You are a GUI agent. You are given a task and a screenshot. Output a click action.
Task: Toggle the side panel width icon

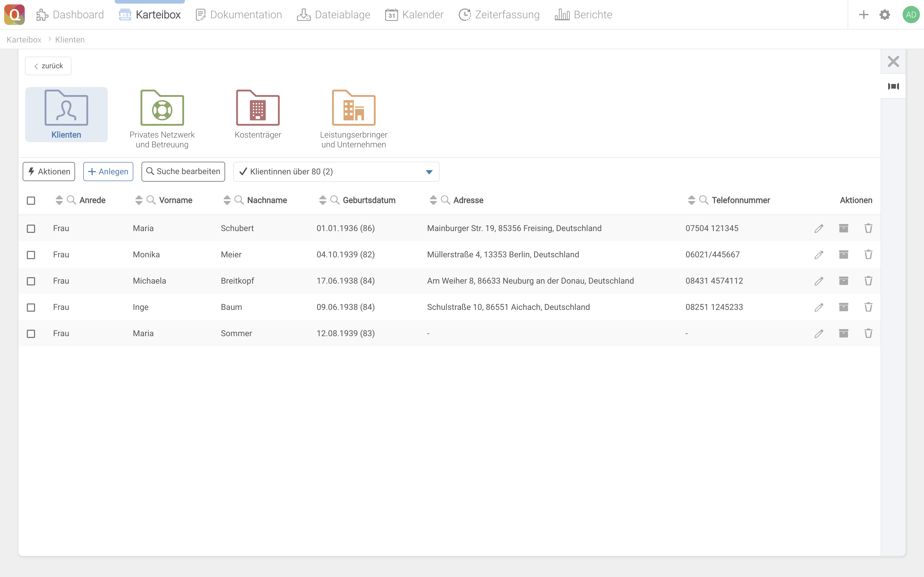(x=893, y=86)
